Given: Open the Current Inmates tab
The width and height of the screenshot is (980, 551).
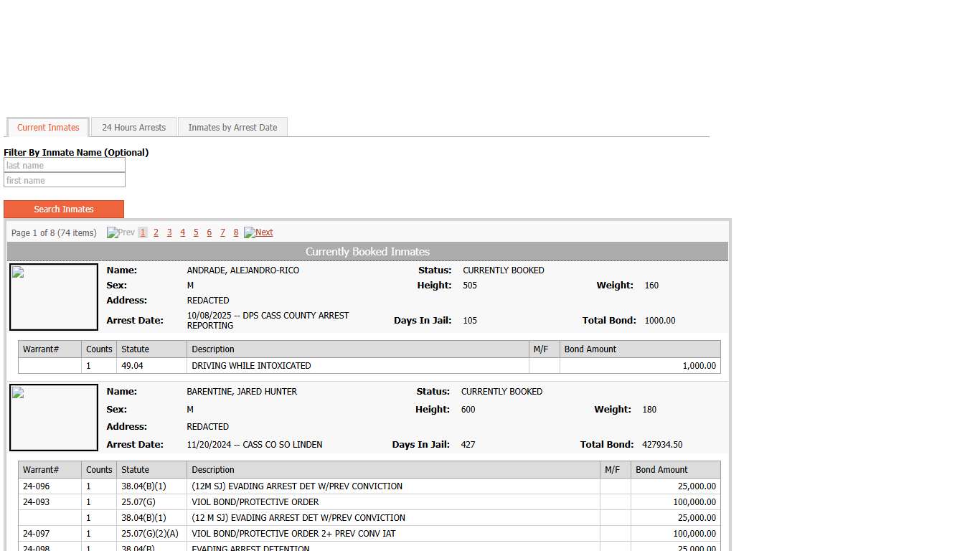Looking at the screenshot, I should [x=48, y=128].
